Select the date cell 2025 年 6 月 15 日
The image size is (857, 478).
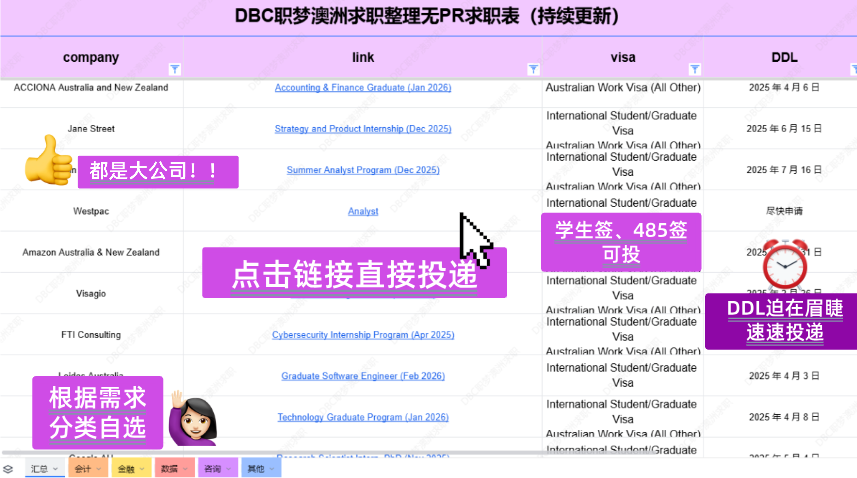tap(784, 129)
